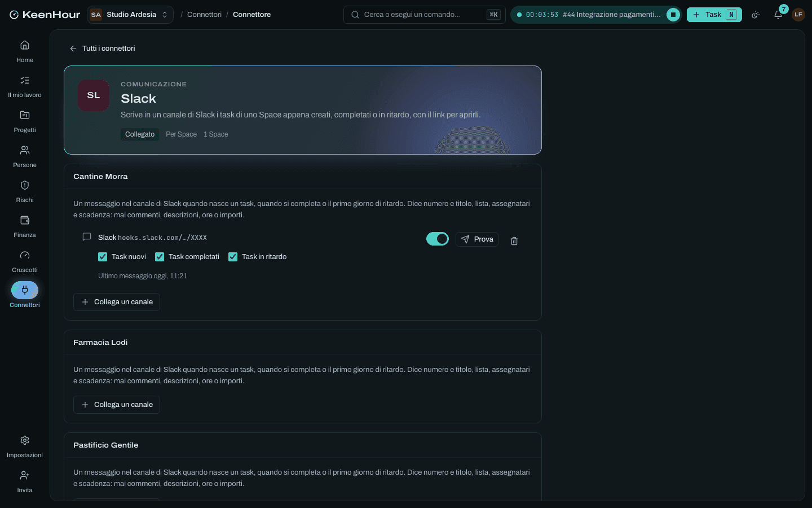812x508 pixels.
Task: Uncheck the Task in ritardo checkbox
Action: pos(233,257)
